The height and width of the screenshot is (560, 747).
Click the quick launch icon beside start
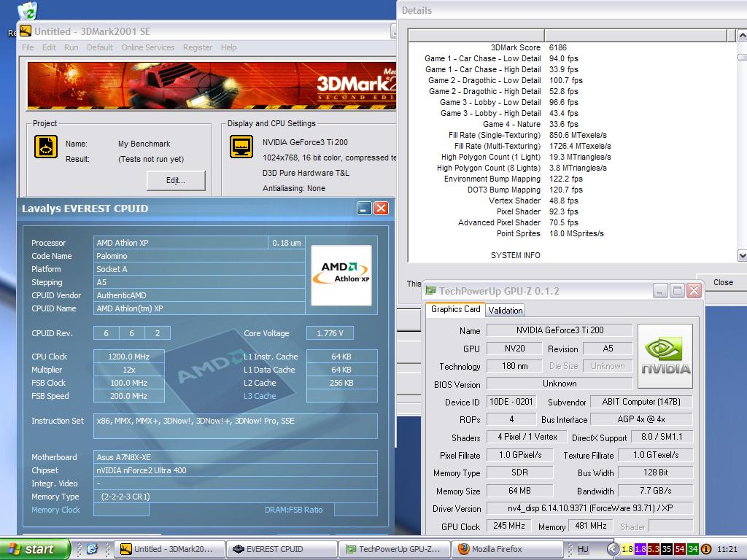click(x=92, y=549)
